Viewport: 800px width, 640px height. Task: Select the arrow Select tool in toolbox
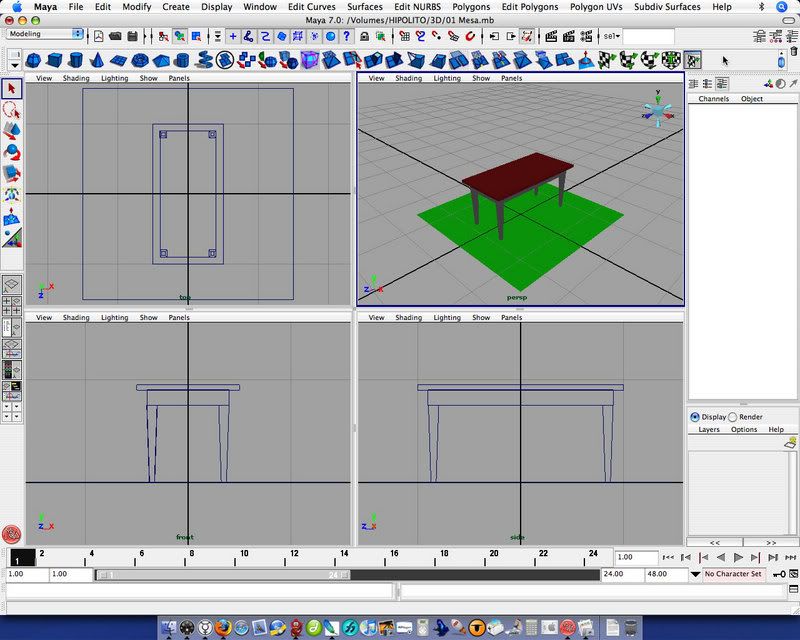coord(12,89)
